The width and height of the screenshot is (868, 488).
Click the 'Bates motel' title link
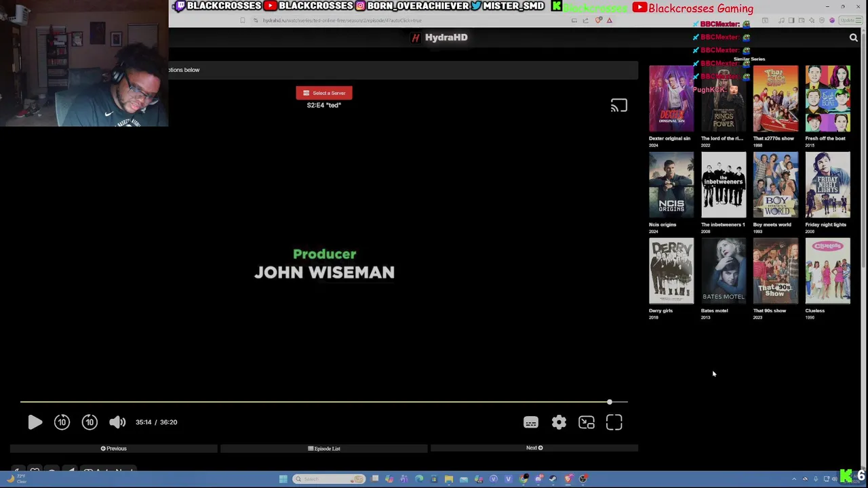(x=714, y=310)
